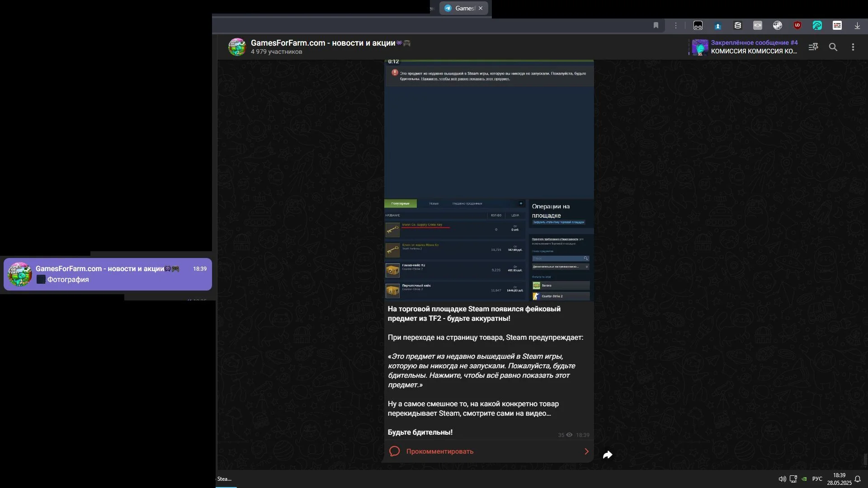Open the channel's more options menu
The height and width of the screenshot is (488, 868).
(x=853, y=47)
